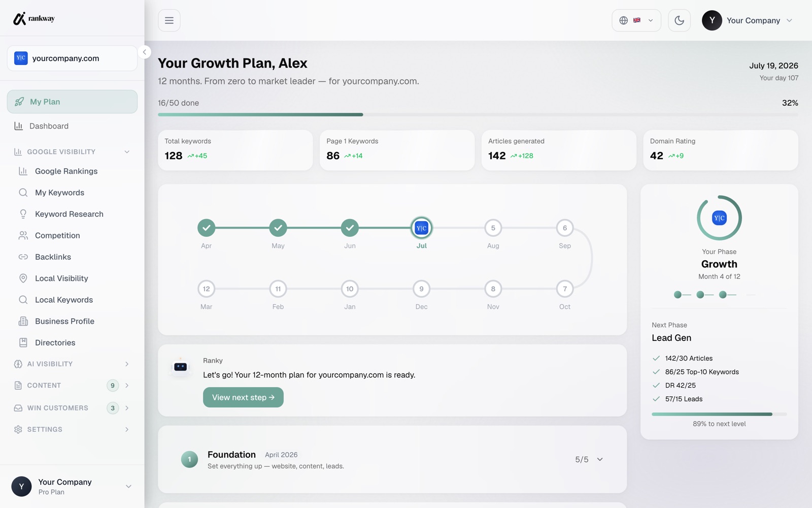Select the Nov month 8 marker
Viewport: 812px width, 508px height.
(493, 289)
